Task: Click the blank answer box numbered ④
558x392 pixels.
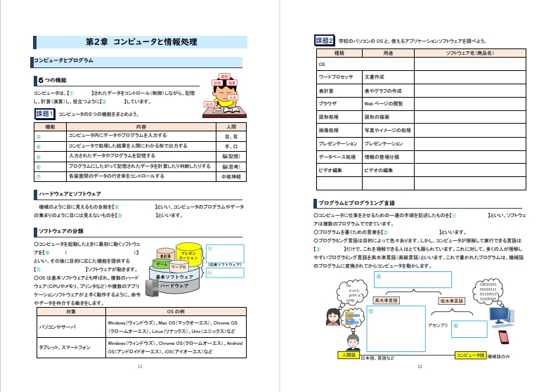Action: pyautogui.click(x=413, y=280)
